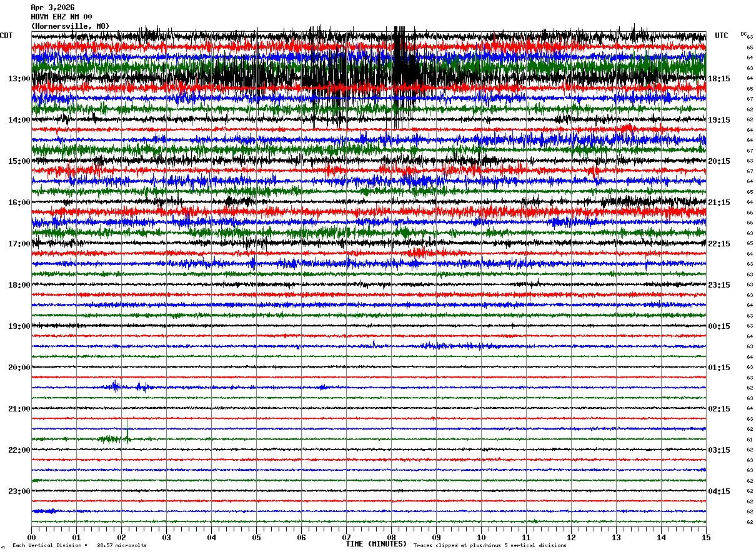Click the "03" minute axis label
756x554 pixels.
click(166, 537)
